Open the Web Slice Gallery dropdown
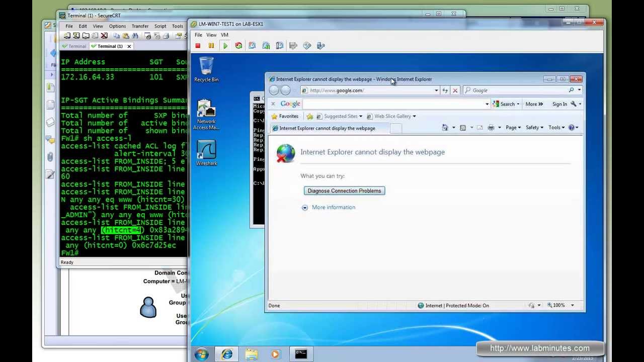The image size is (644, 362). (x=414, y=116)
